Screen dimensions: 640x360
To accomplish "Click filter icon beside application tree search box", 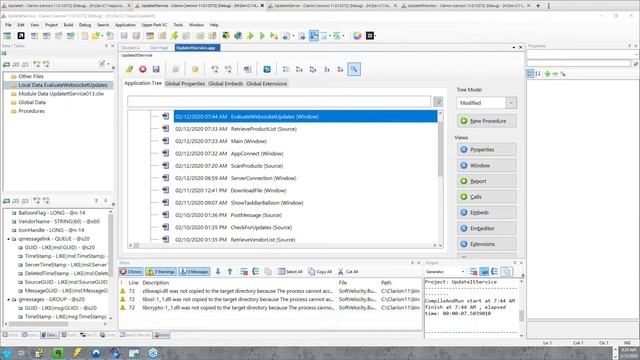I will pos(438,101).
